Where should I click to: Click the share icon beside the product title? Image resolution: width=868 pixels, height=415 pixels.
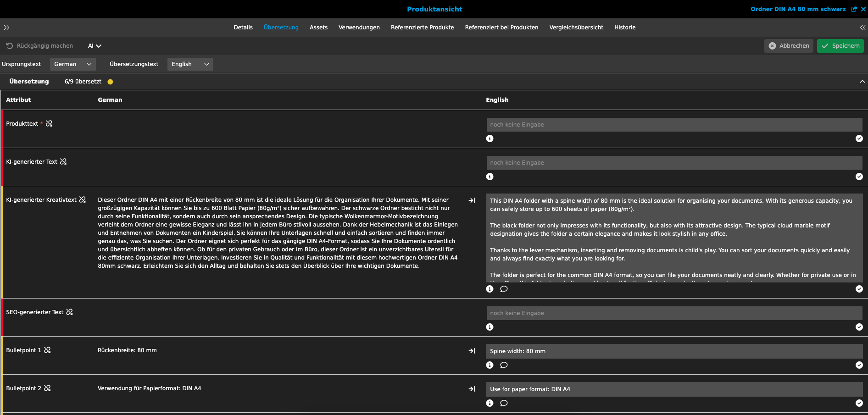pyautogui.click(x=854, y=9)
